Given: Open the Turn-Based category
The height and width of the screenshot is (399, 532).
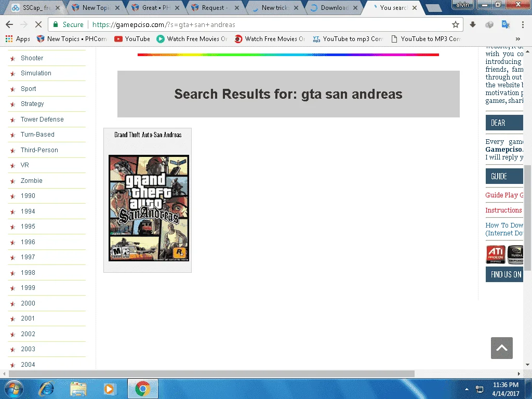Looking at the screenshot, I should coord(37,135).
